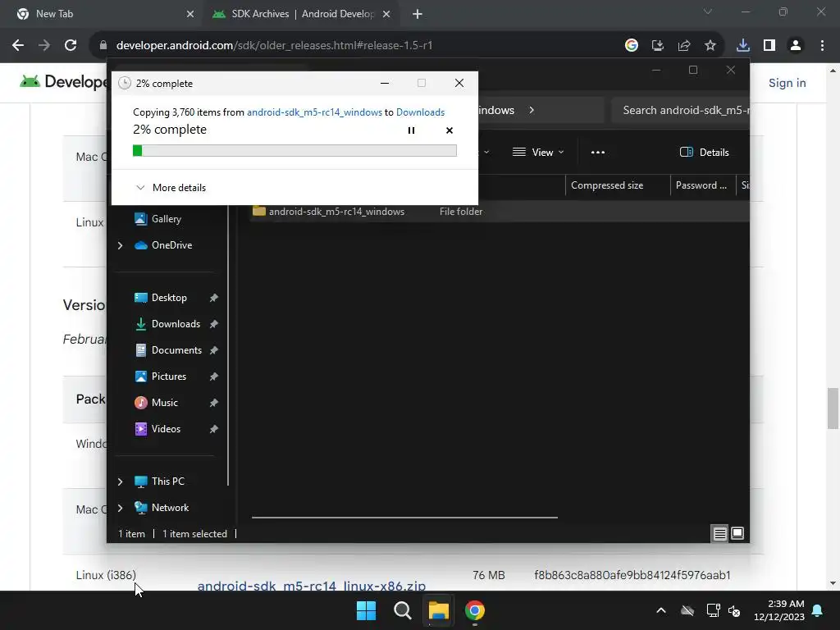Open File Explorer from taskbar

(x=438, y=610)
